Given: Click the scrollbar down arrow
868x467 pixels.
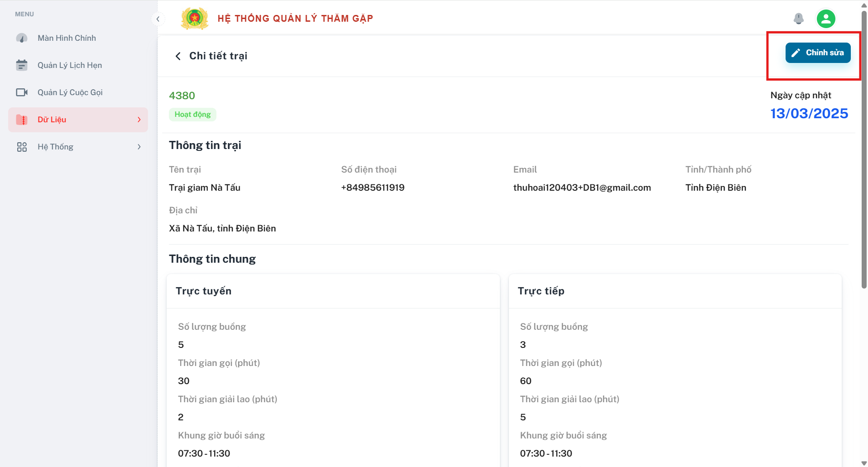Looking at the screenshot, I should tap(864, 463).
